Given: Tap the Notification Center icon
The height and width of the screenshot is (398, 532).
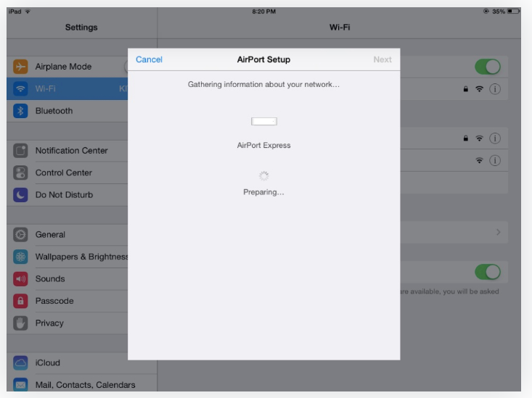Looking at the screenshot, I should click(20, 151).
